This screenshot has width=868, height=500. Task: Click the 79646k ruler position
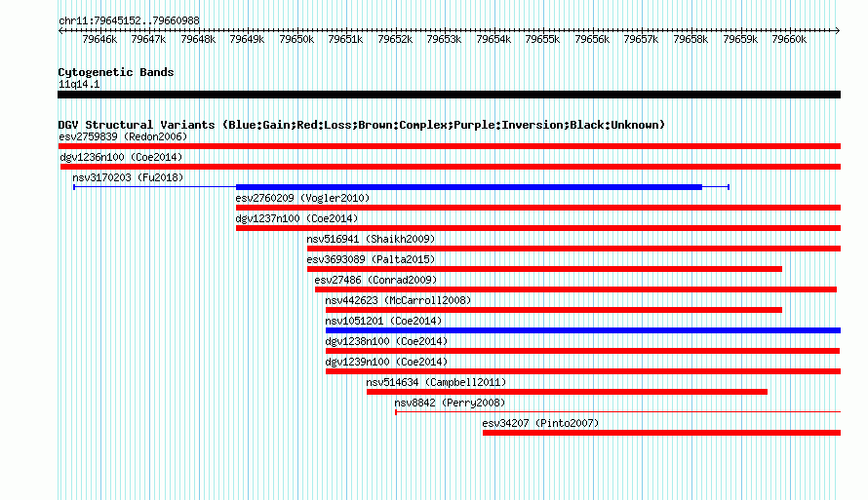tap(99, 39)
